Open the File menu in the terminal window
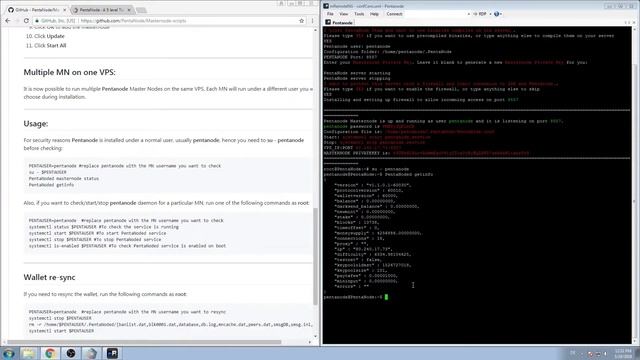 330,14
